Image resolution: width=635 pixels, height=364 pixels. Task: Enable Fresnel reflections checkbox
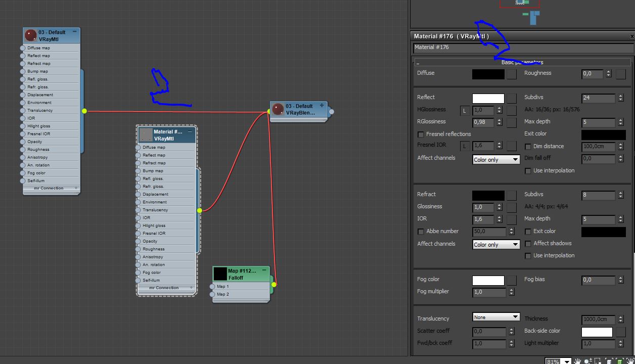point(421,134)
